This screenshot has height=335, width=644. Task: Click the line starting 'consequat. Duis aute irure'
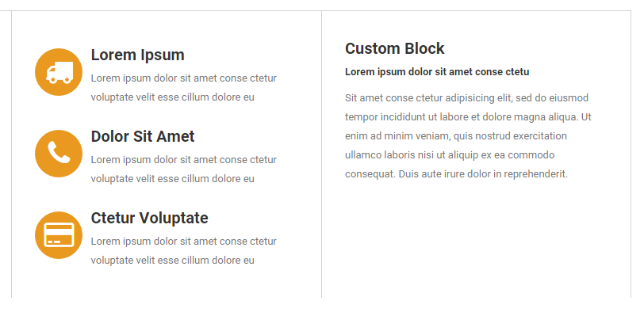pos(456,174)
